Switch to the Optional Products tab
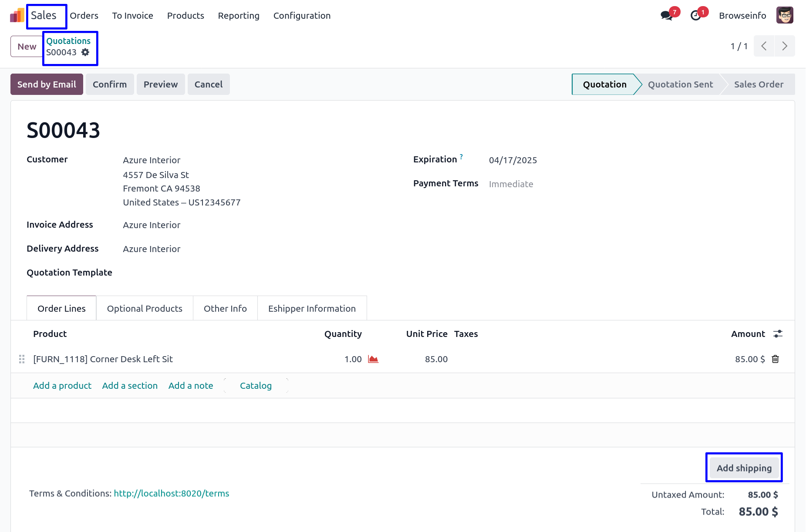The height and width of the screenshot is (532, 806). 145,309
